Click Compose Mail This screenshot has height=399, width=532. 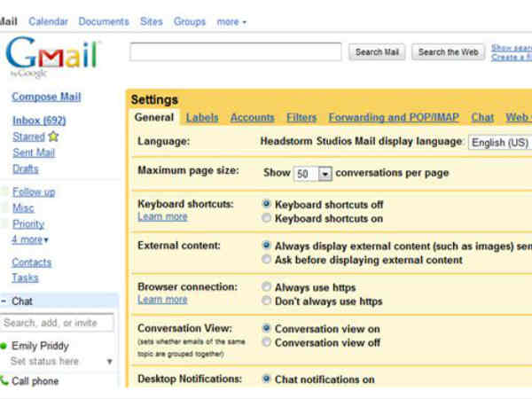coord(46,97)
